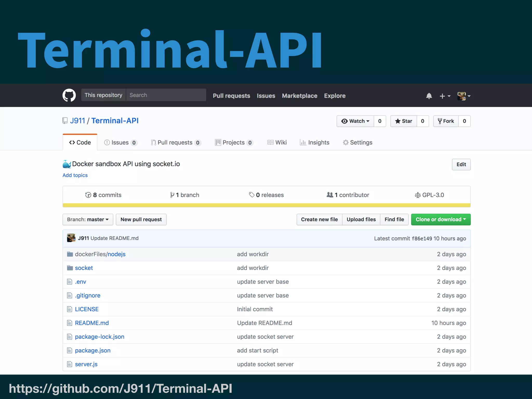532x399 pixels.
Task: Click the stargazers count 0
Action: coord(423,121)
